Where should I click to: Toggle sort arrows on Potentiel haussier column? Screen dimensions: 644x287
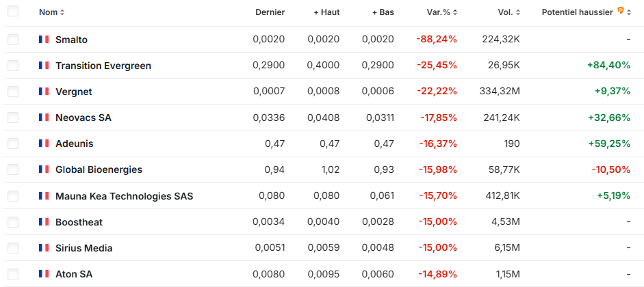pos(630,12)
